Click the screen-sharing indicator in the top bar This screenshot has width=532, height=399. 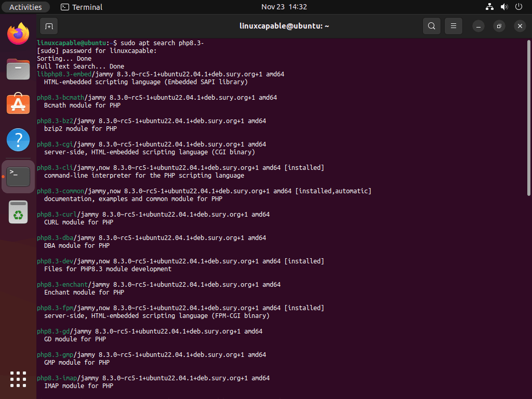489,7
